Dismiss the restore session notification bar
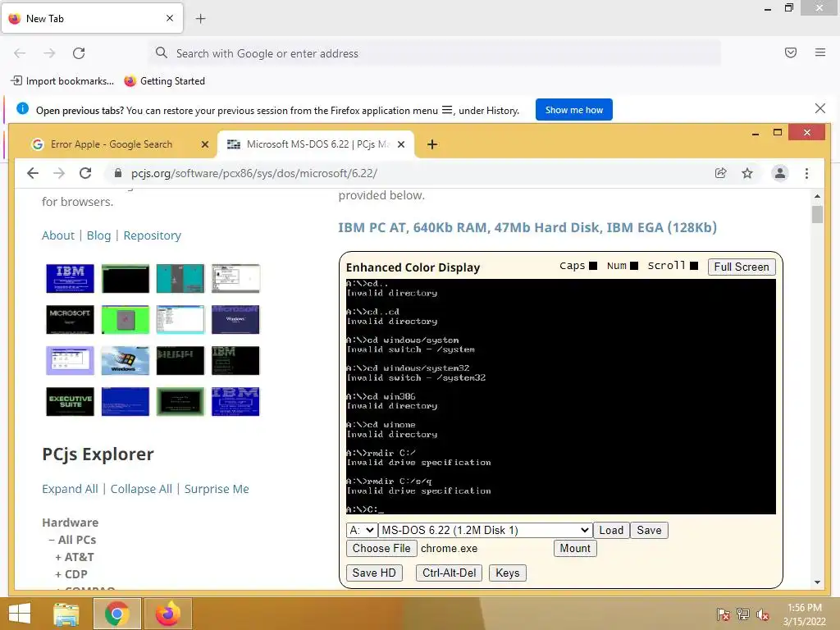This screenshot has height=630, width=840. click(819, 109)
